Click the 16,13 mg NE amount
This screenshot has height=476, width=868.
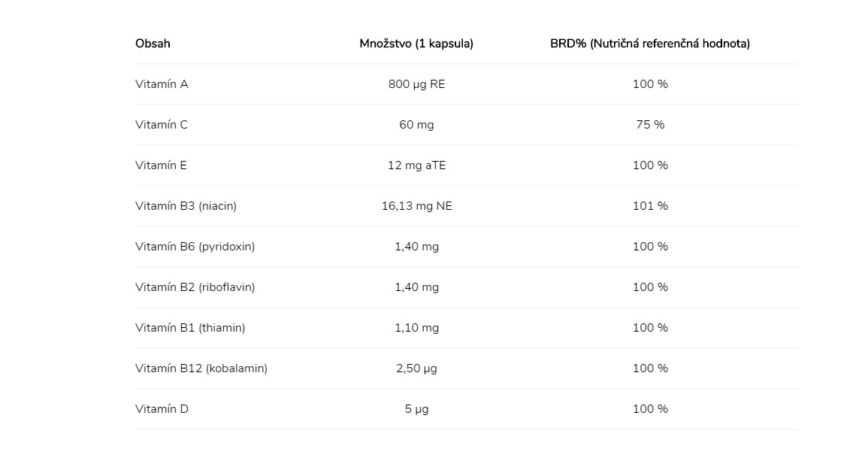pyautogui.click(x=417, y=206)
